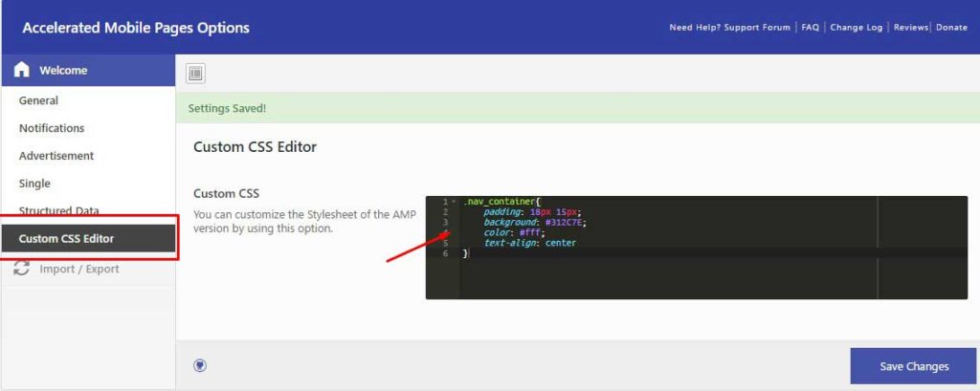This screenshot has width=980, height=391.
Task: Click the color #fff declaration
Action: point(514,232)
